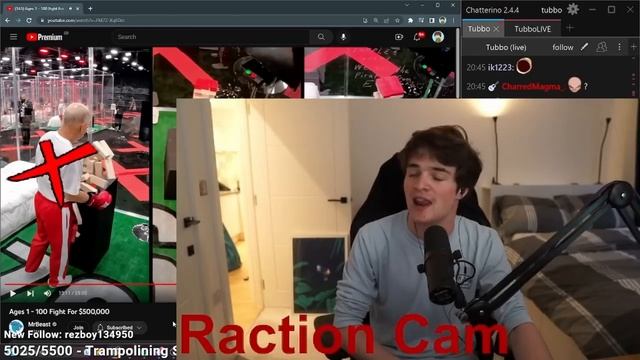The width and height of the screenshot is (640, 360).
Task: Open a new Chrome tab
Action: click(90, 8)
